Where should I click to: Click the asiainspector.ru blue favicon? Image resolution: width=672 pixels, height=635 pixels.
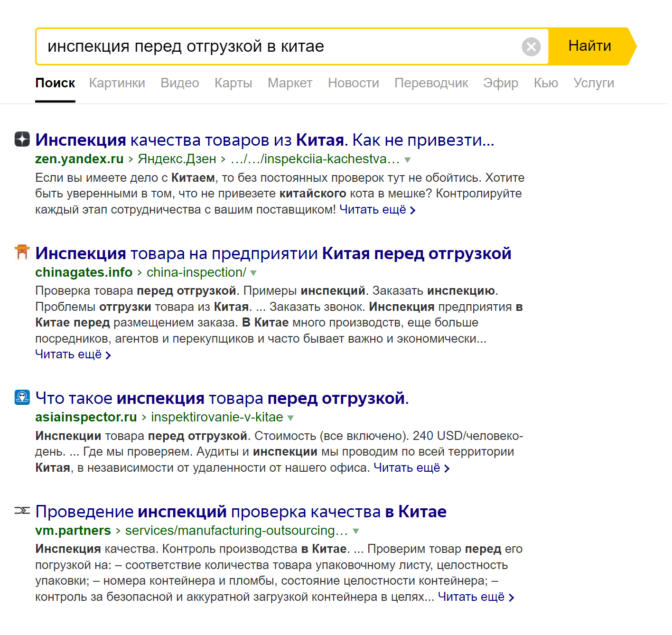[22, 397]
